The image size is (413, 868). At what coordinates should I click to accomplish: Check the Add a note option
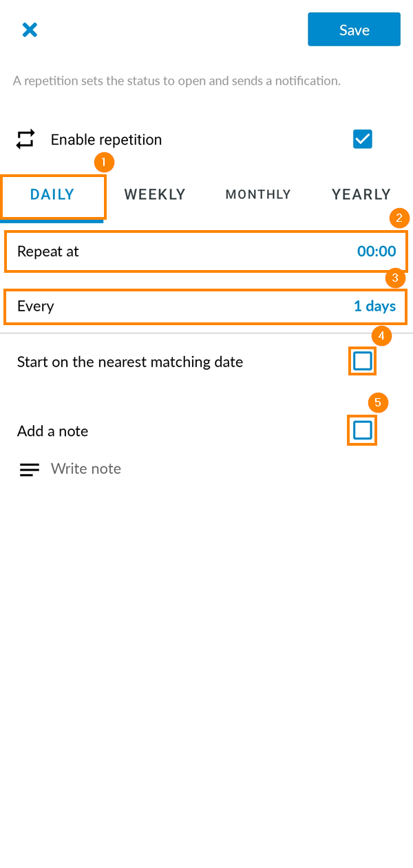click(x=362, y=430)
